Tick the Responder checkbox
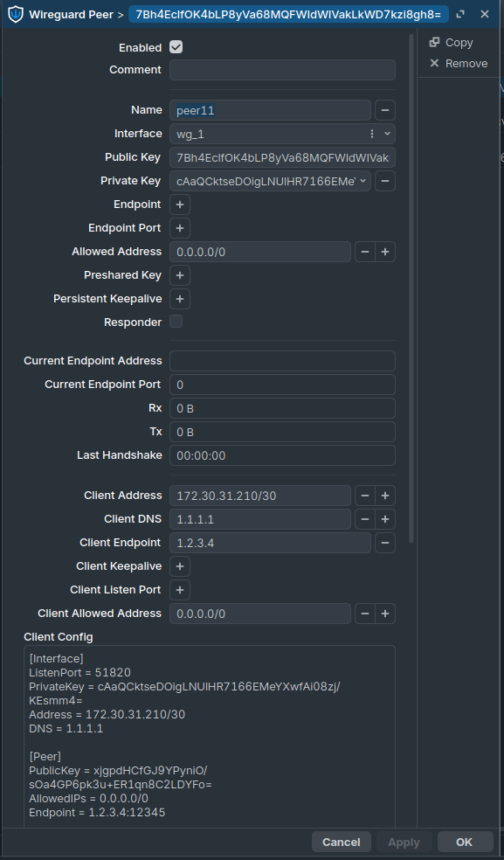 point(176,322)
